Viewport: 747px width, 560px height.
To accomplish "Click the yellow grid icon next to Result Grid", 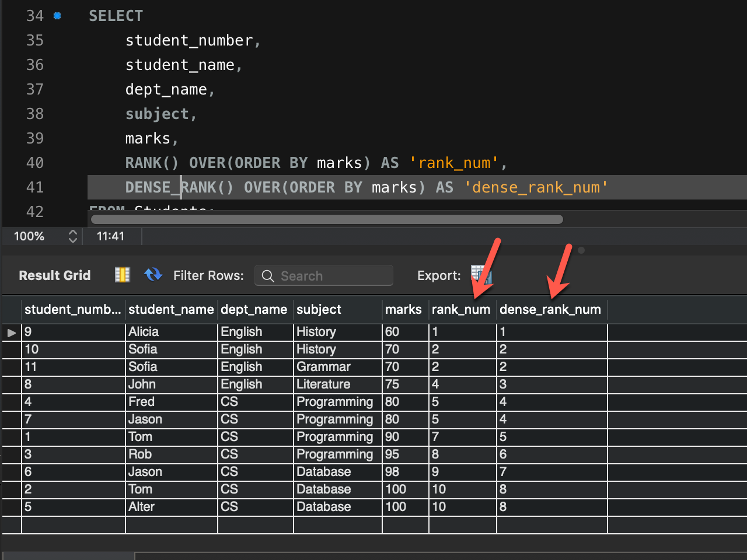I will (121, 275).
